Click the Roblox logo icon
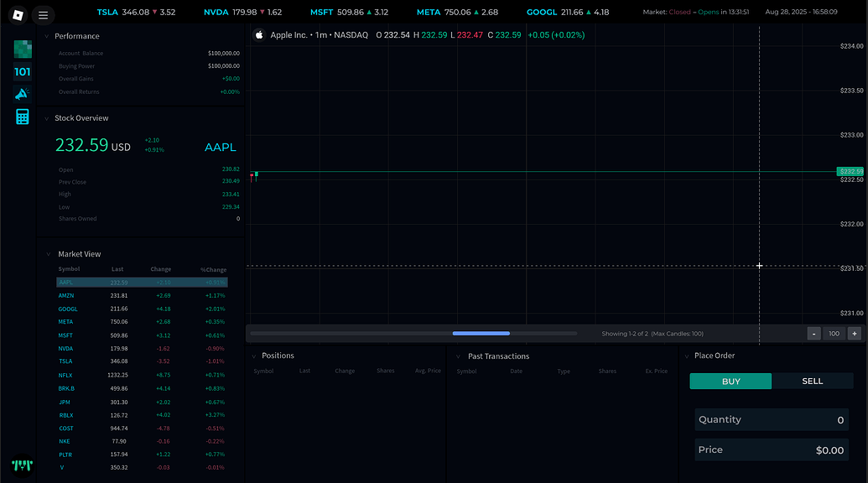868x483 pixels. click(18, 14)
